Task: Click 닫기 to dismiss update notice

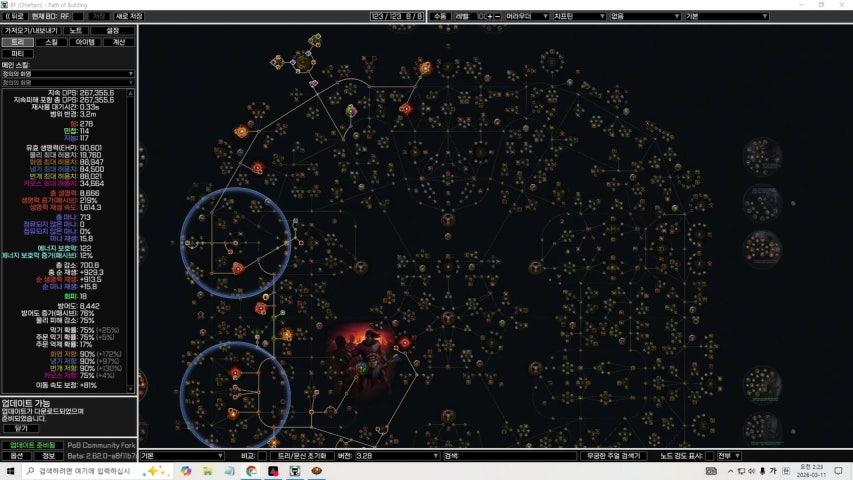Action: [21, 428]
